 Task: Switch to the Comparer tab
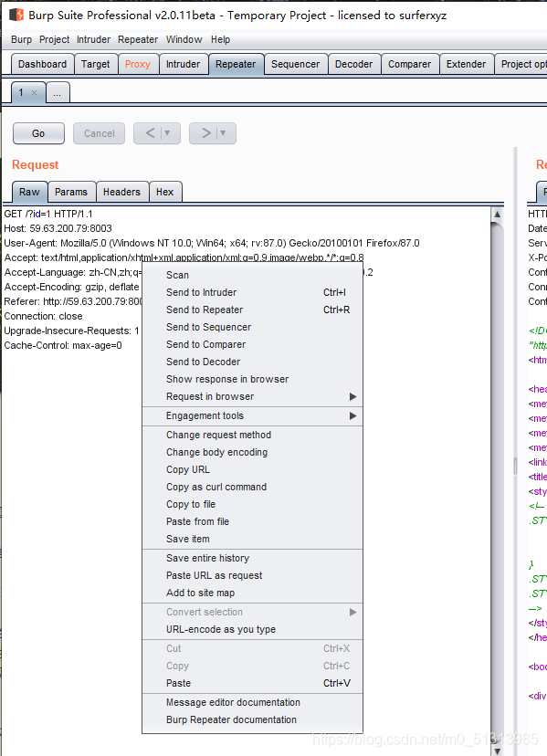409,64
